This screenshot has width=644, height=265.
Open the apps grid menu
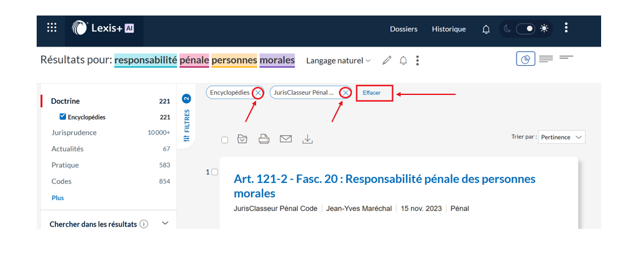(x=52, y=28)
